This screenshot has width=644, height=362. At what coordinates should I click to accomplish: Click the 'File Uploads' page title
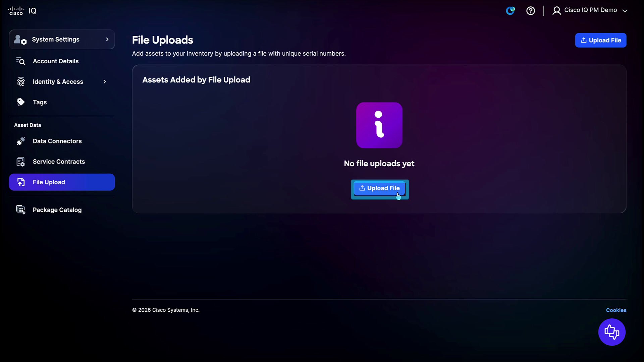pyautogui.click(x=162, y=40)
